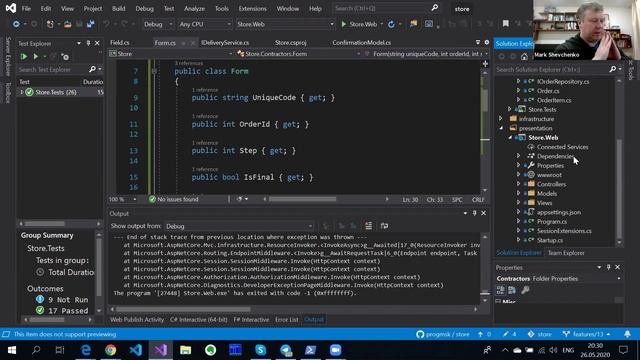This screenshot has height=360, width=640.
Task: Open the Extensions menu
Action: click(x=252, y=8)
